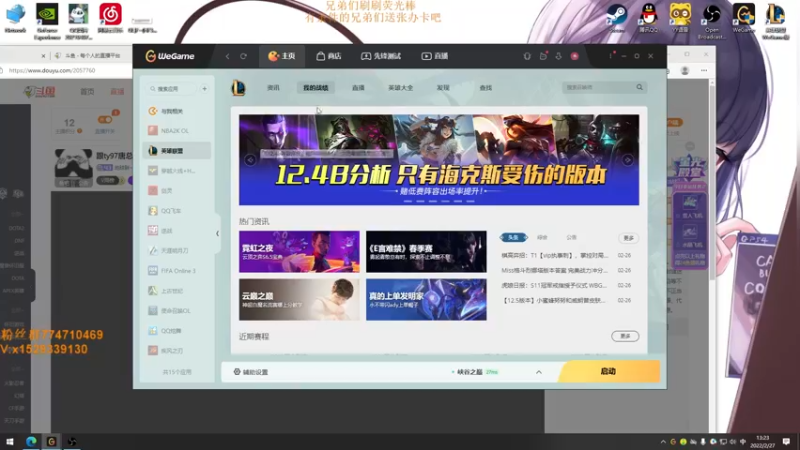Open the 直播 tab in WeGame's top bar

[x=435, y=56]
